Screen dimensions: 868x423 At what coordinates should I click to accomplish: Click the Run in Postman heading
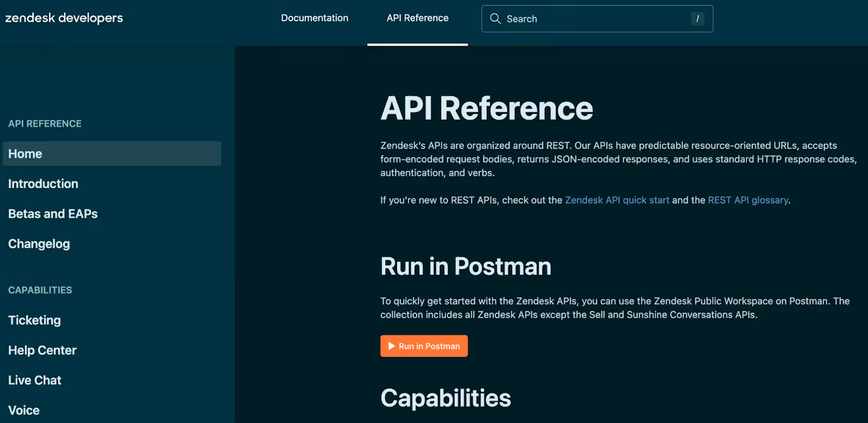point(466,266)
